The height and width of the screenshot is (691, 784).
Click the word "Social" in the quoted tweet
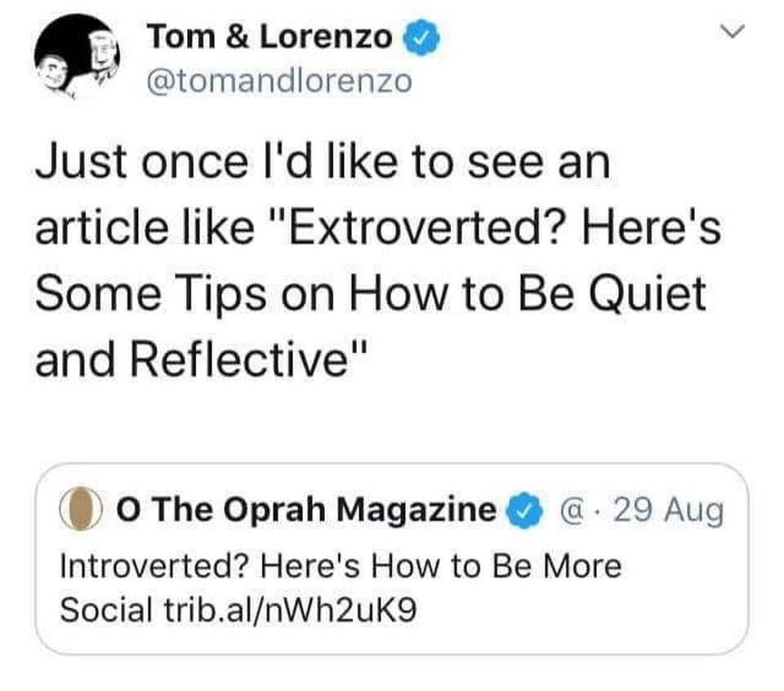pos(106,609)
